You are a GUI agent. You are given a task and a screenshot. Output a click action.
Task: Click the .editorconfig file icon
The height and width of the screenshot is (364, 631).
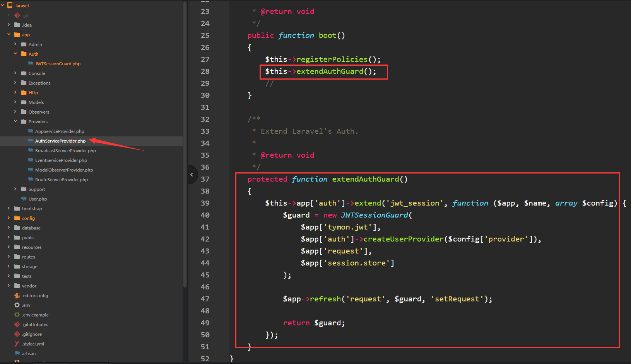tap(17, 295)
